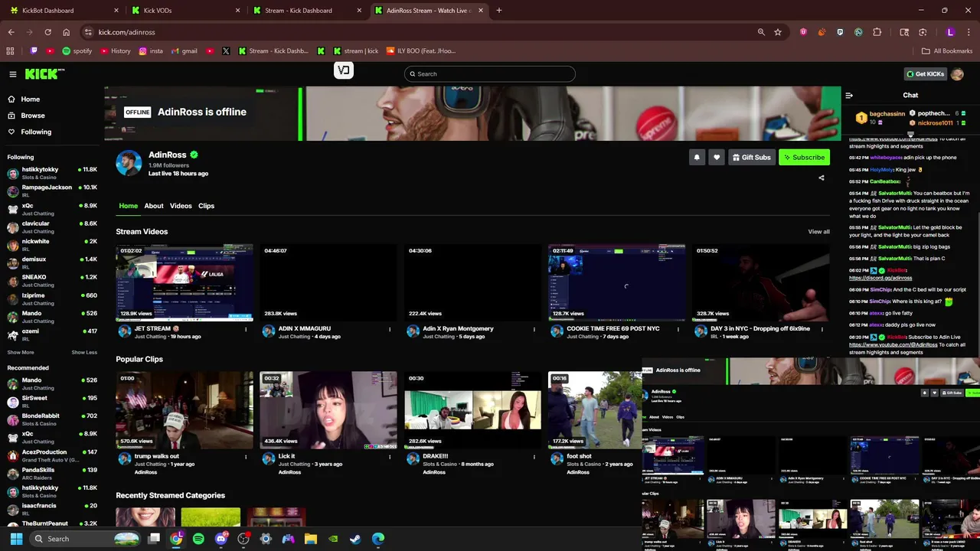Click the heart follow icon

[717, 157]
